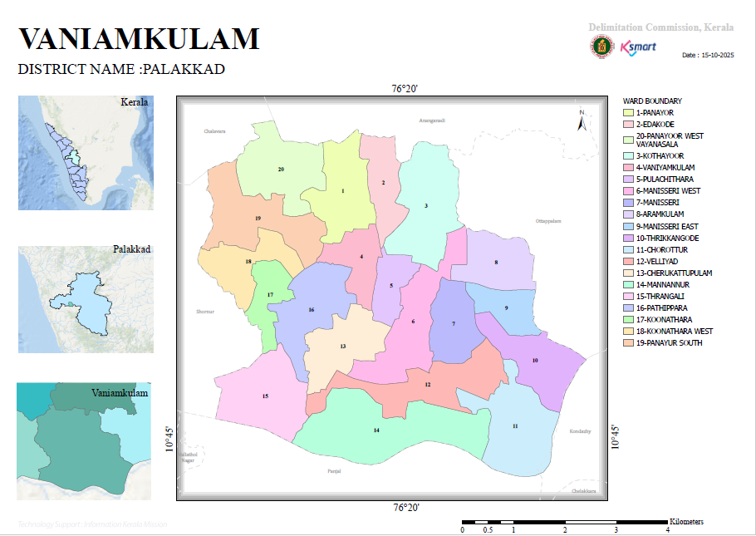Image resolution: width=756 pixels, height=536 pixels.
Task: Click the K-SMART logo
Action: point(638,47)
